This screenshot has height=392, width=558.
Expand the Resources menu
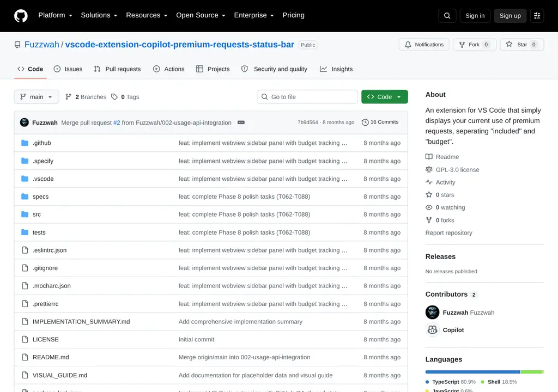point(147,15)
